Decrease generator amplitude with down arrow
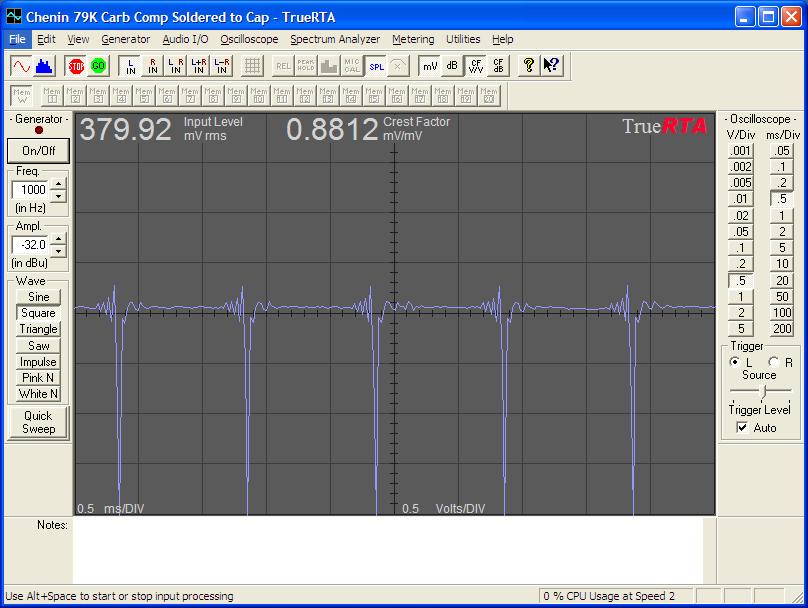 (x=58, y=251)
